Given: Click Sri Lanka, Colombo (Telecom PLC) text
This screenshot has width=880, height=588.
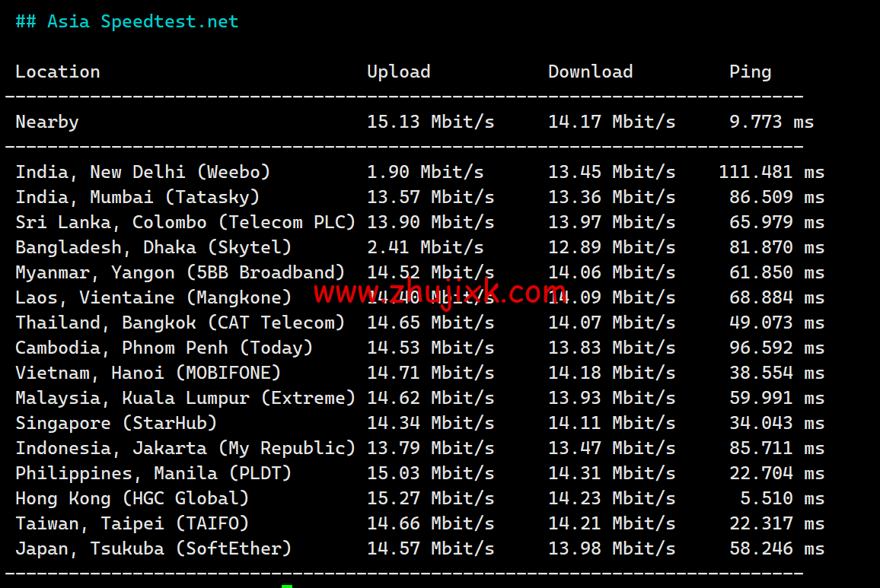Looking at the screenshot, I should (x=186, y=223).
